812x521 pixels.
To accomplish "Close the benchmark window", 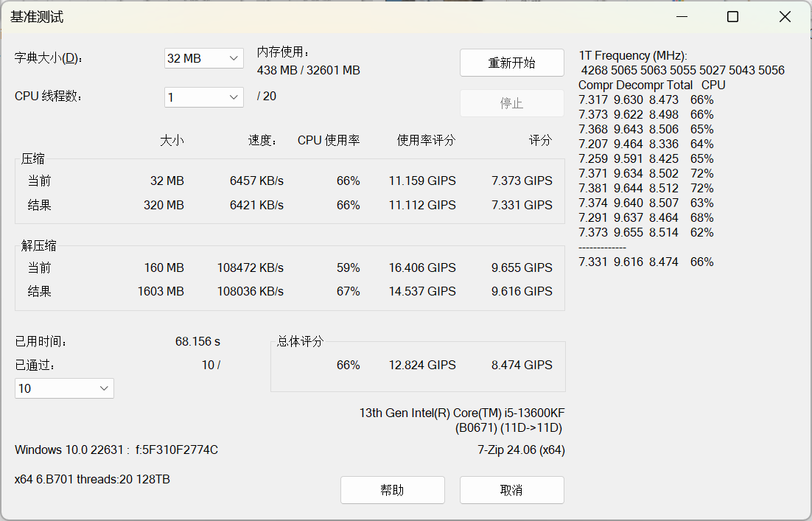I will (x=785, y=16).
